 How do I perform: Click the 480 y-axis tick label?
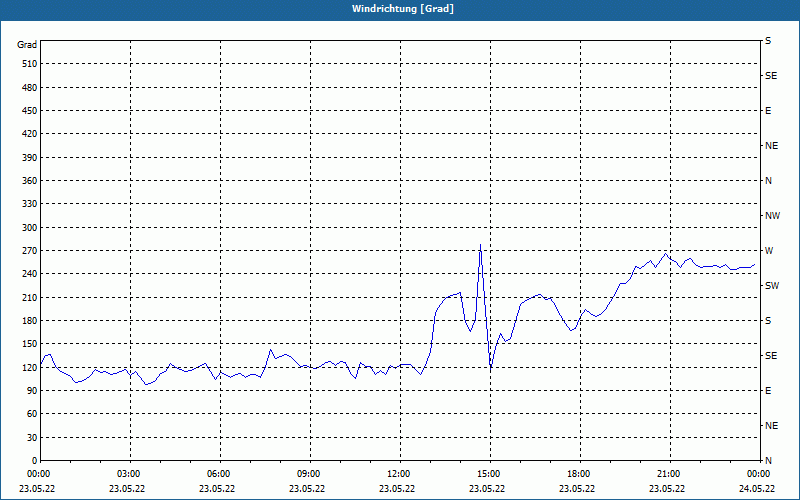(29, 88)
